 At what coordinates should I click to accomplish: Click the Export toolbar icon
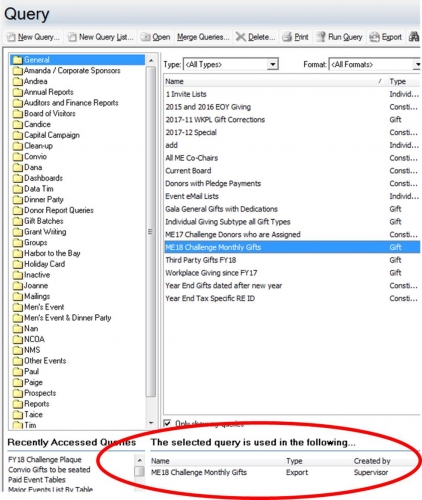click(x=374, y=37)
